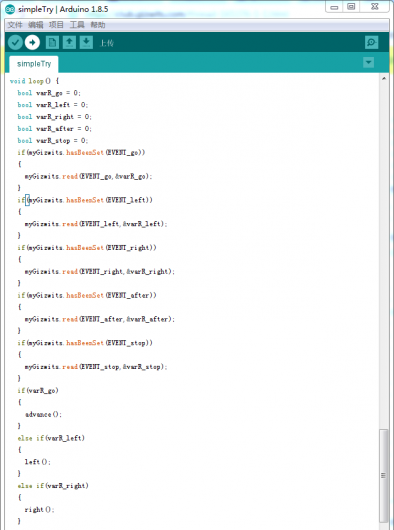Click the scrollbar up arrow
394x530 pixels.
click(x=384, y=78)
